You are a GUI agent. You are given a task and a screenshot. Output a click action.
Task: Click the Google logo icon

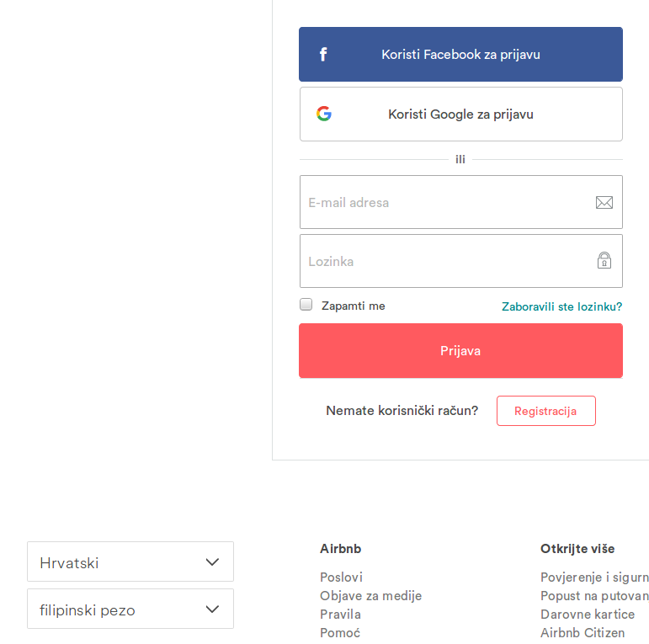[324, 114]
